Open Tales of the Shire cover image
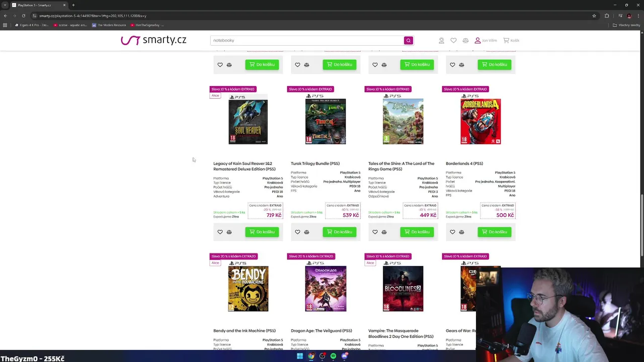 pos(403,120)
